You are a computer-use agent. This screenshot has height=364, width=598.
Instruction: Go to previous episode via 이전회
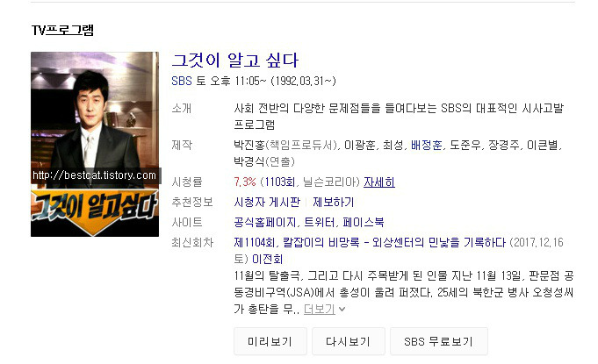tap(267, 260)
